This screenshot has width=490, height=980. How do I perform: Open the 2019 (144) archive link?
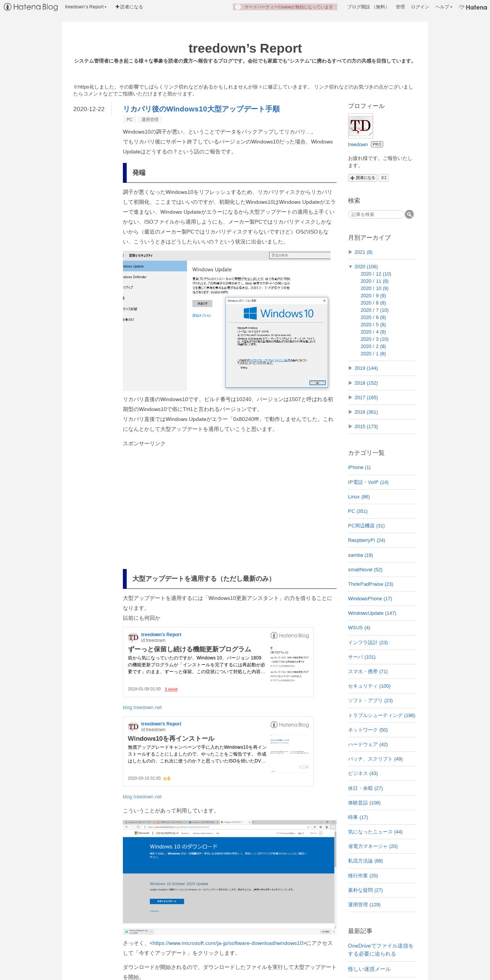click(x=366, y=368)
